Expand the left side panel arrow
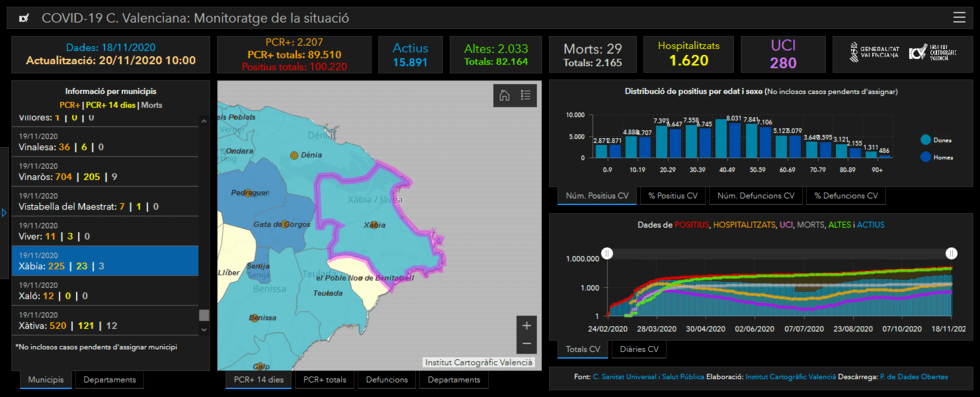Image resolution: width=980 pixels, height=397 pixels. coord(4,213)
